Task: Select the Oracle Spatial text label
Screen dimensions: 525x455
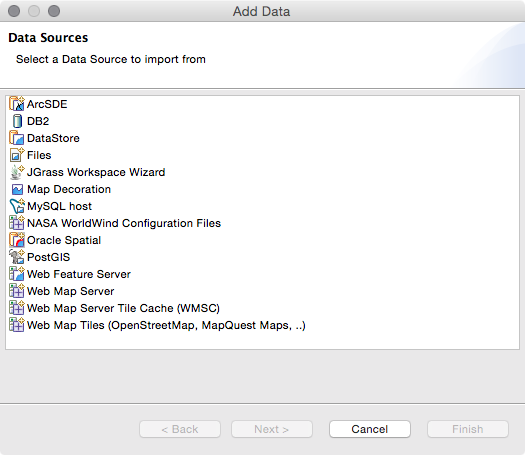Action: pyautogui.click(x=64, y=240)
